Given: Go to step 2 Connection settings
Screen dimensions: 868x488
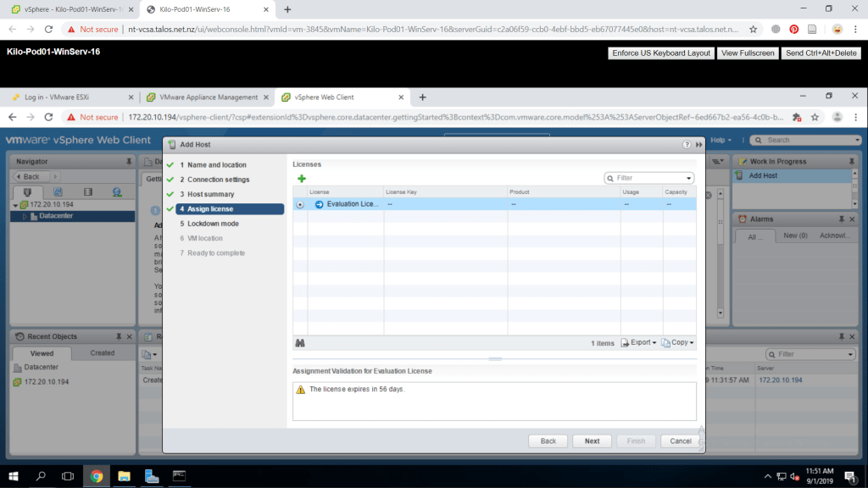Looking at the screenshot, I should 218,180.
